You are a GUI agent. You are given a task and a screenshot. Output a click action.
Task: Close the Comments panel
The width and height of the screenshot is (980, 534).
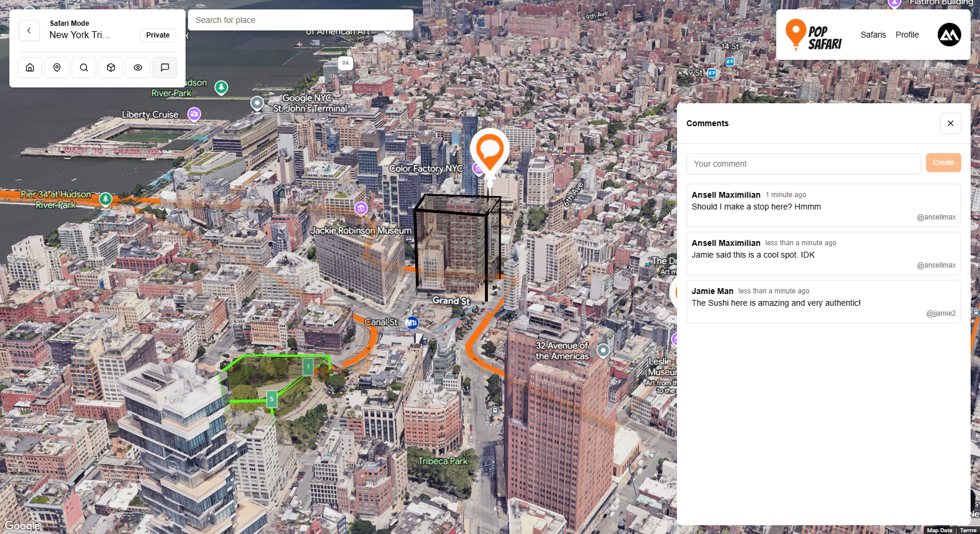coord(951,123)
